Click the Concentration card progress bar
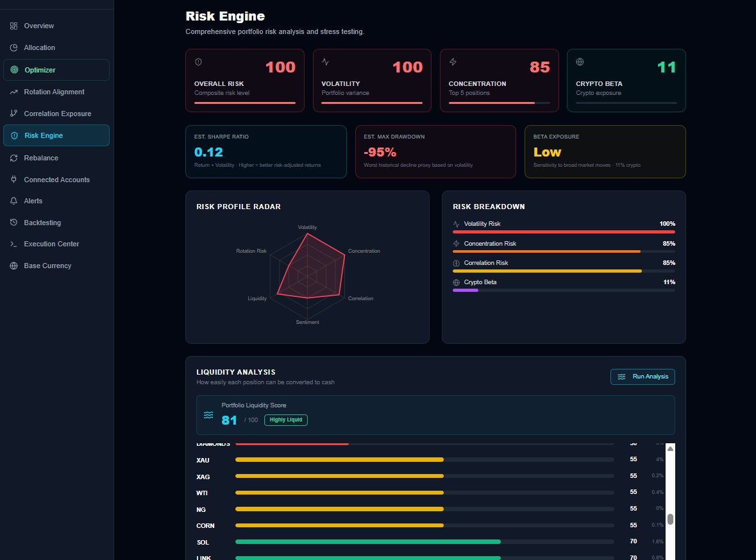This screenshot has height=560, width=756. 500,103
